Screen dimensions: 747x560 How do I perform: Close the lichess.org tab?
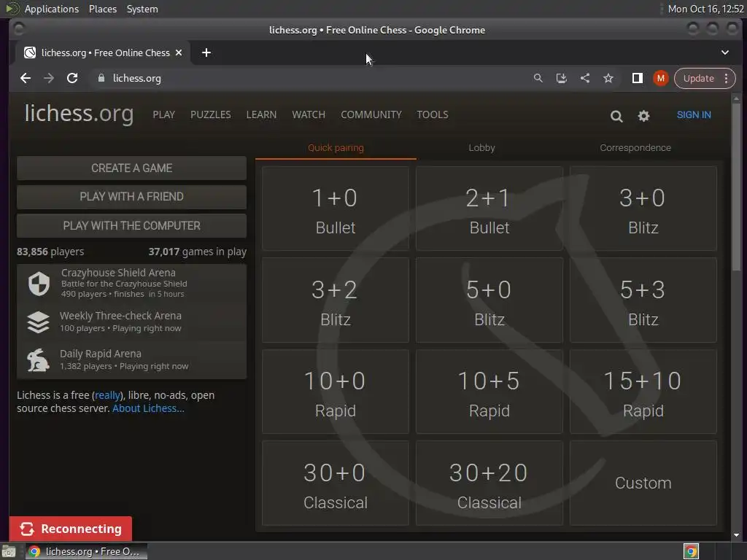[179, 52]
